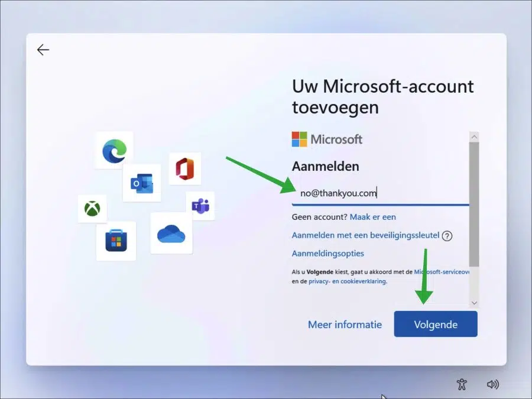532x399 pixels.
Task: Open 'Aanmeldingsopties' link
Action: coord(327,254)
